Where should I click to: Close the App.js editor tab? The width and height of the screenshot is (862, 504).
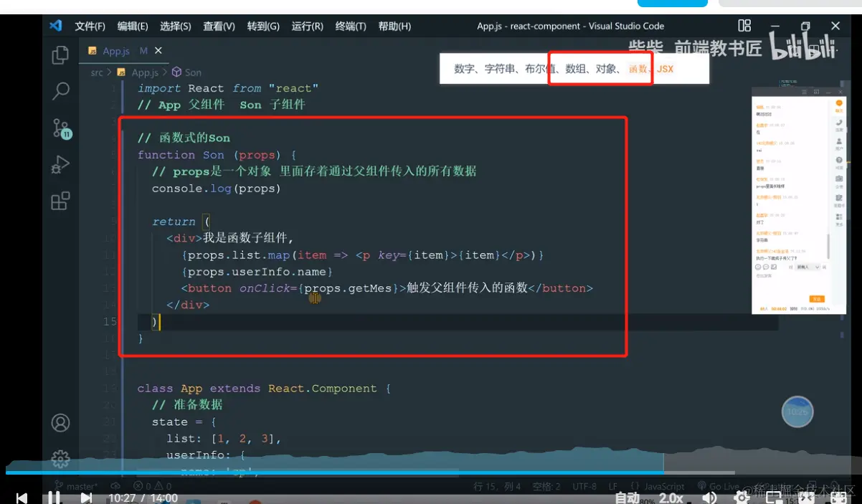(x=158, y=51)
